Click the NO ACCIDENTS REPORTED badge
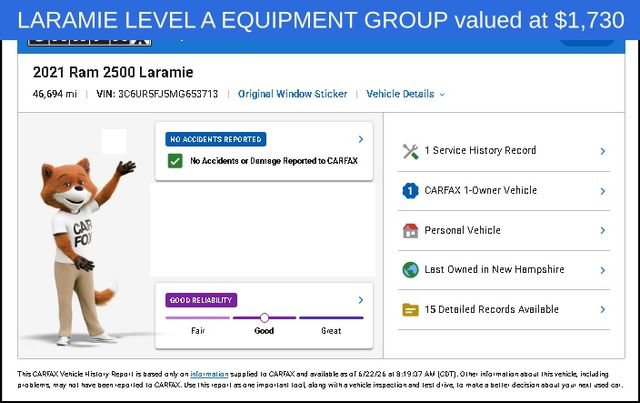The height and width of the screenshot is (403, 640). coord(216,139)
